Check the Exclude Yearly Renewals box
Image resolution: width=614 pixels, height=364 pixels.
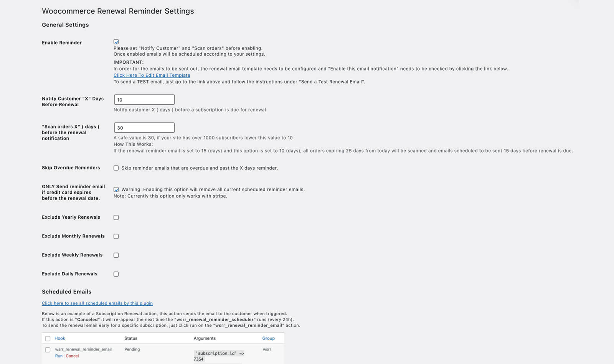click(116, 217)
